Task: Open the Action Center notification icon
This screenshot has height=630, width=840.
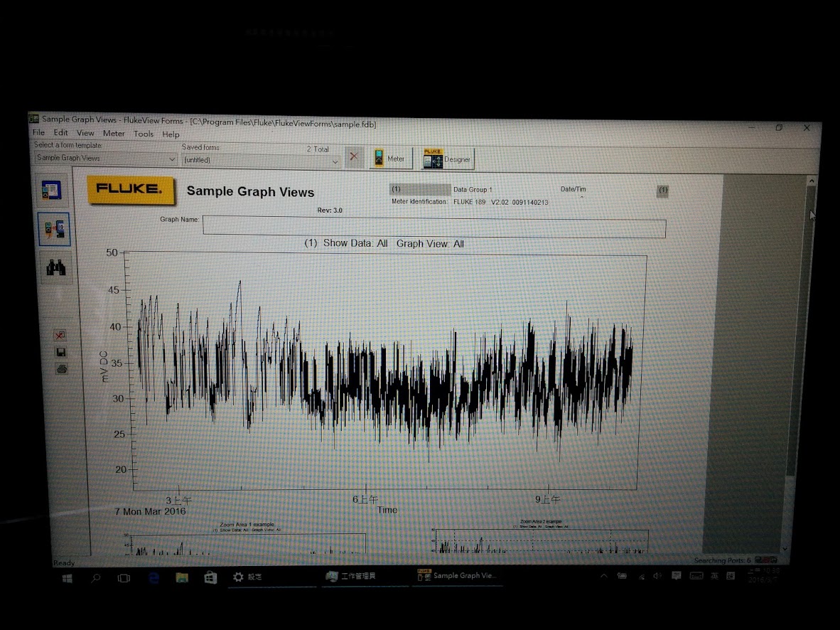Action: [x=676, y=576]
